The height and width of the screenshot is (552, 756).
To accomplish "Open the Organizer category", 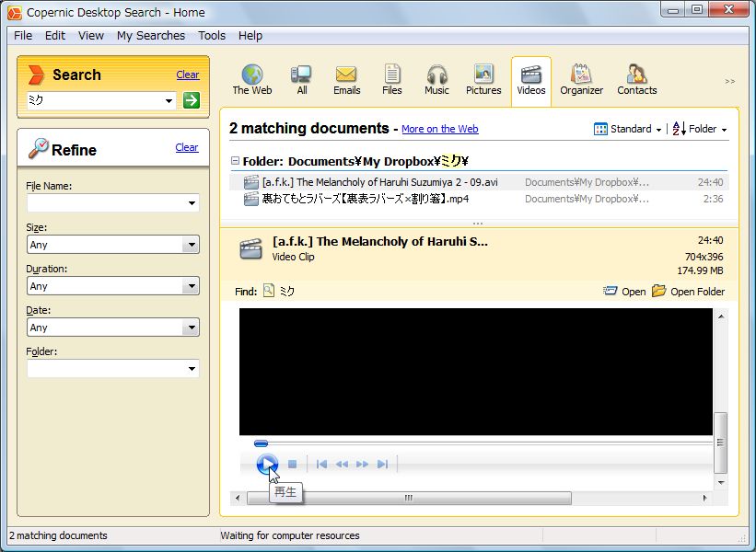I will click(x=581, y=80).
